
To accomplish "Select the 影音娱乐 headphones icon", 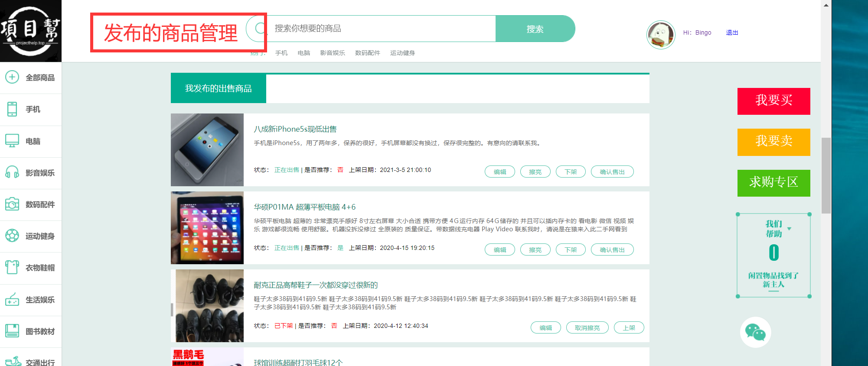I will pyautogui.click(x=12, y=172).
